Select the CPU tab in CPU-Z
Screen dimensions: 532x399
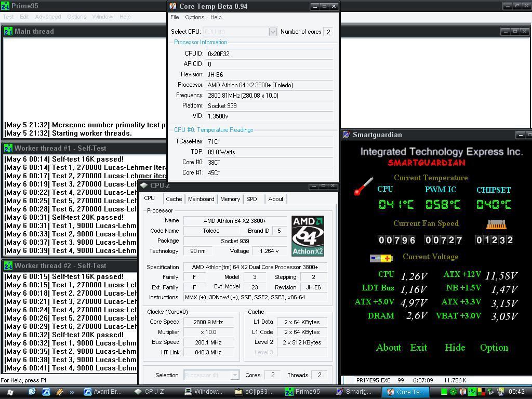(x=150, y=198)
